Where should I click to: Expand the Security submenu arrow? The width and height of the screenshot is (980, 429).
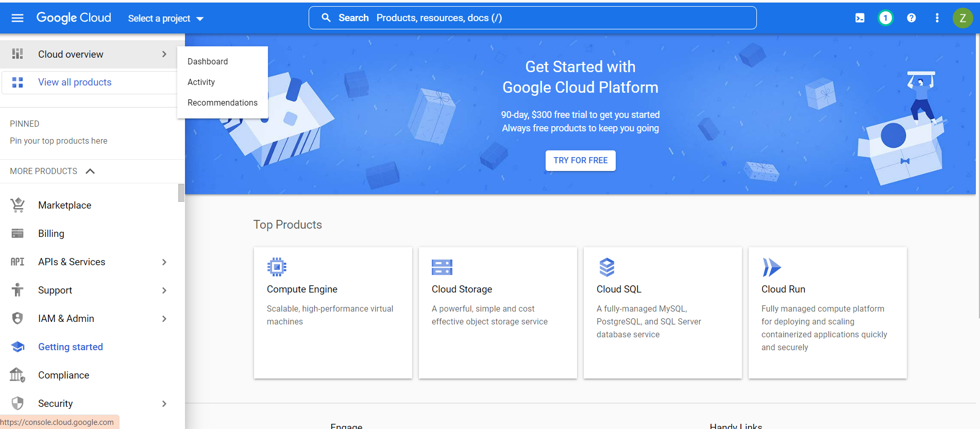(x=164, y=404)
